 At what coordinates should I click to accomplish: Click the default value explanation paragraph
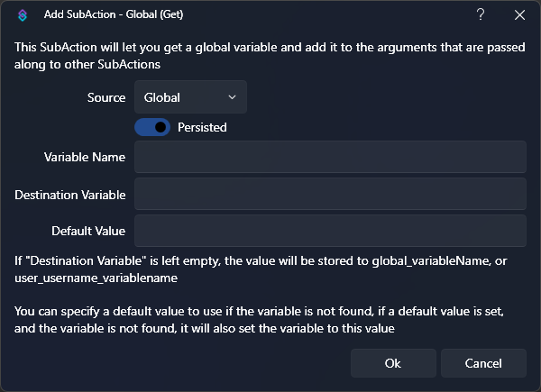pyautogui.click(x=265, y=320)
